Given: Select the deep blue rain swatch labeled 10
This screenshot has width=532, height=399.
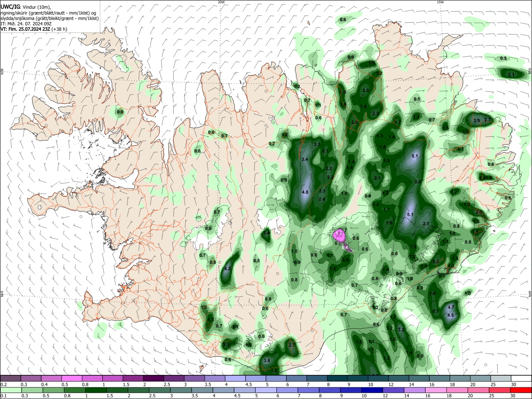Looking at the screenshot, I should click(x=372, y=390).
